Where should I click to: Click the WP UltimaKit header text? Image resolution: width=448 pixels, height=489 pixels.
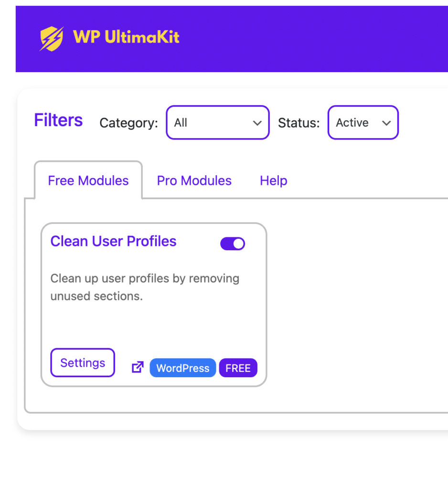click(126, 37)
